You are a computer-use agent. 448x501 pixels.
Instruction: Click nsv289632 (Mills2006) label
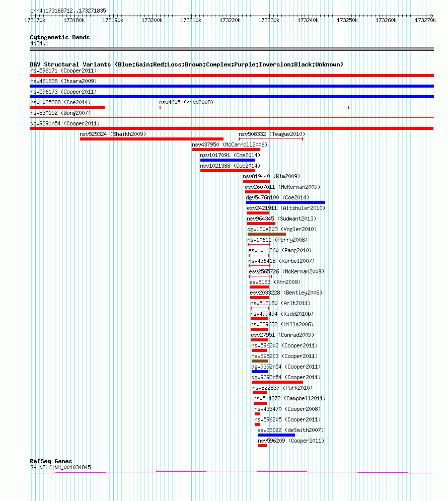(x=282, y=324)
